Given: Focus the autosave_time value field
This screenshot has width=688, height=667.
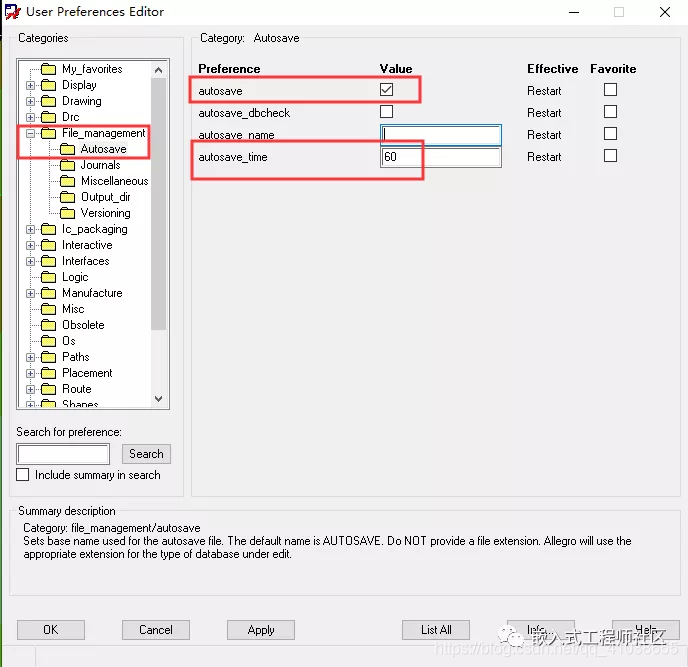Looking at the screenshot, I should [x=441, y=157].
